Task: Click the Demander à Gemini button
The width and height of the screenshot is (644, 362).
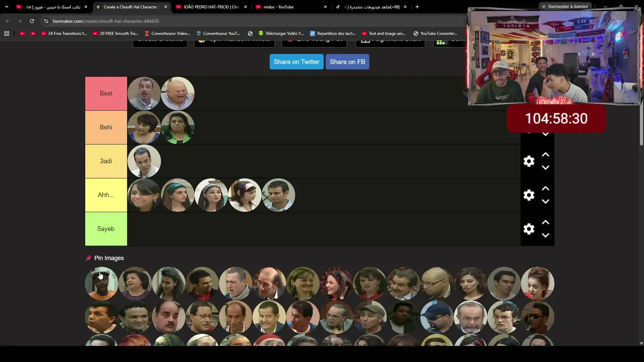Action: click(565, 7)
